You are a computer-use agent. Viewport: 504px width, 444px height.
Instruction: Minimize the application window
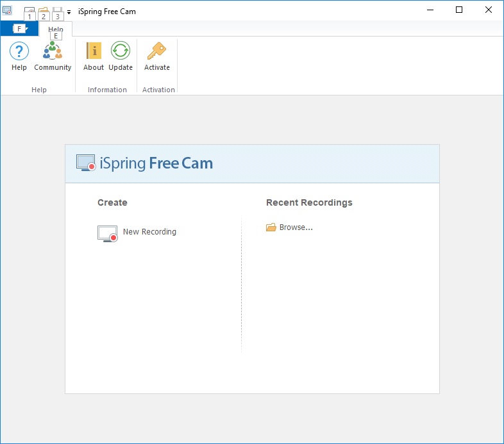click(429, 10)
